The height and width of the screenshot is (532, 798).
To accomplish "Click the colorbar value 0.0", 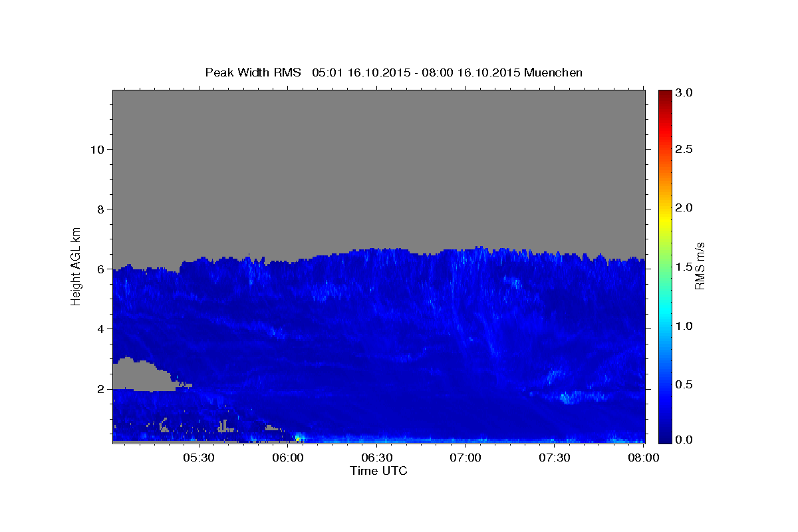I will [685, 440].
